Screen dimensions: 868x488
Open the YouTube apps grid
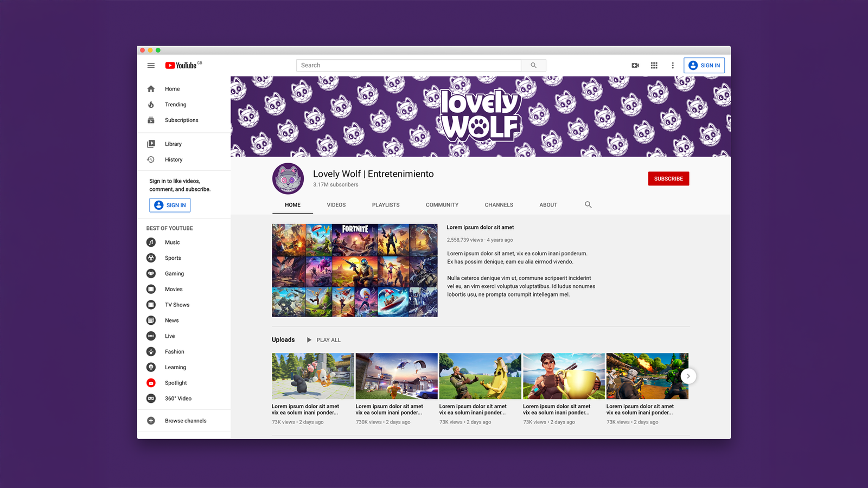(654, 66)
